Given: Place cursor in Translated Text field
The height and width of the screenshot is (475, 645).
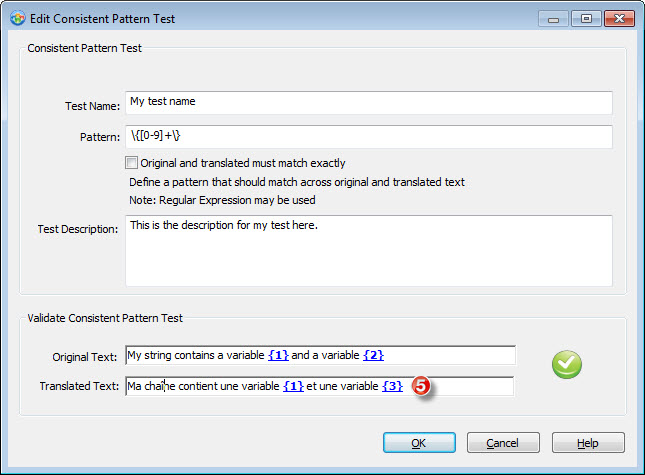Looking at the screenshot, I should [x=319, y=386].
